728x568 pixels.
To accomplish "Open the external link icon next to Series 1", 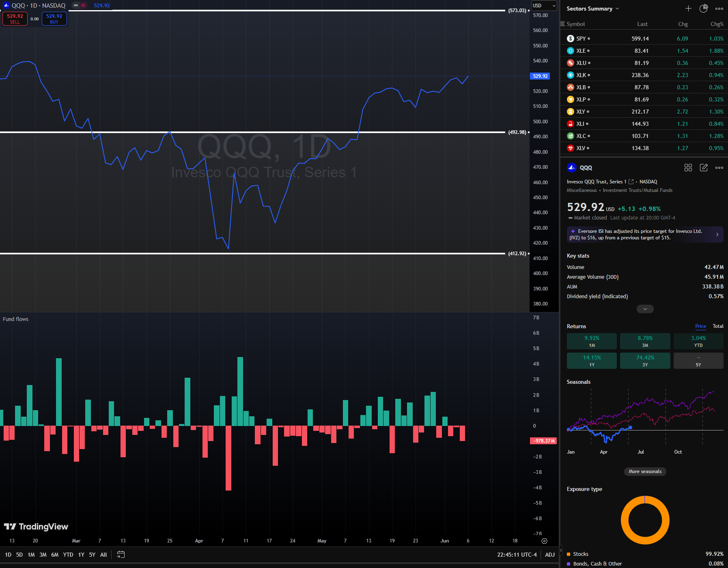I will [x=631, y=182].
